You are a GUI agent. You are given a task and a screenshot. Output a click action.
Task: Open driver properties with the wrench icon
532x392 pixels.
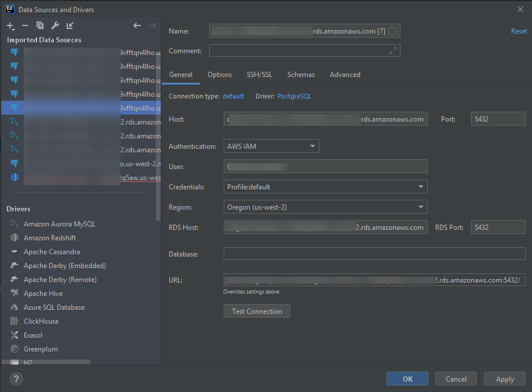click(54, 25)
